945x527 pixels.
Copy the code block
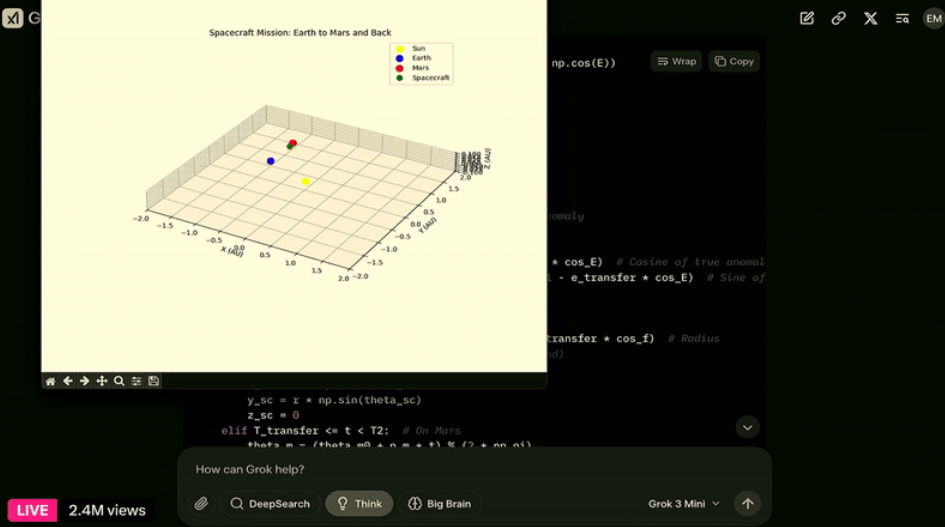(734, 62)
